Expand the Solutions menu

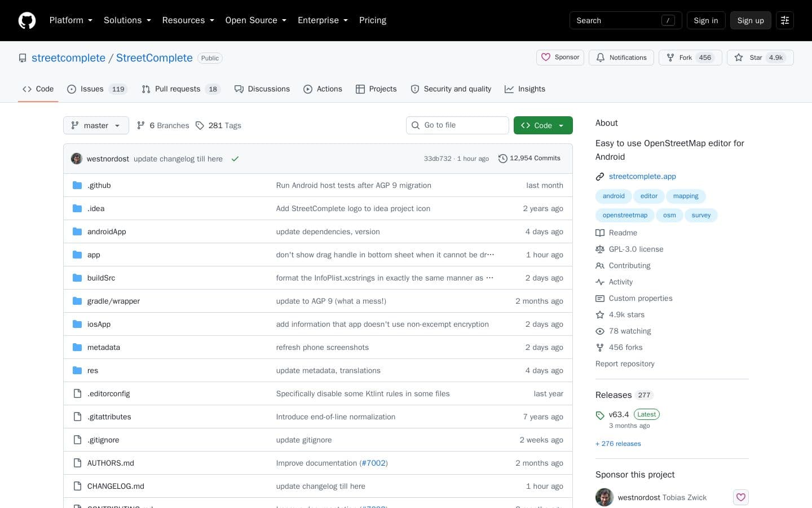(127, 20)
